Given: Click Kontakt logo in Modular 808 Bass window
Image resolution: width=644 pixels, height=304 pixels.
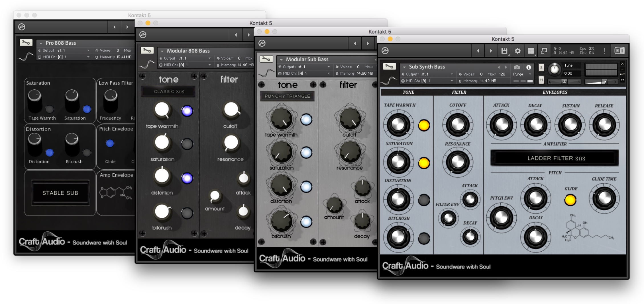Looking at the screenshot, I should click(143, 35).
